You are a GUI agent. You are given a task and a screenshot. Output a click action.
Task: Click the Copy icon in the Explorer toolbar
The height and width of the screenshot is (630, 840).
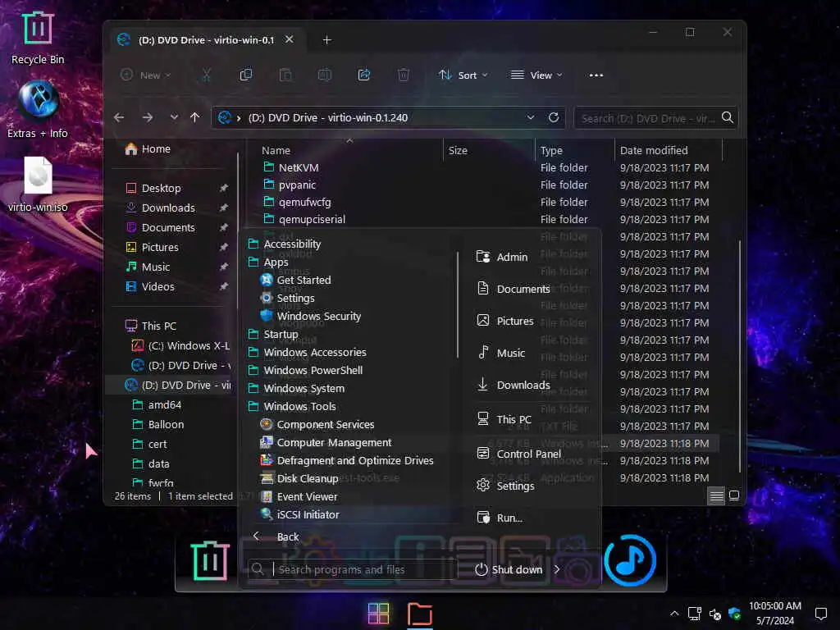coord(245,75)
